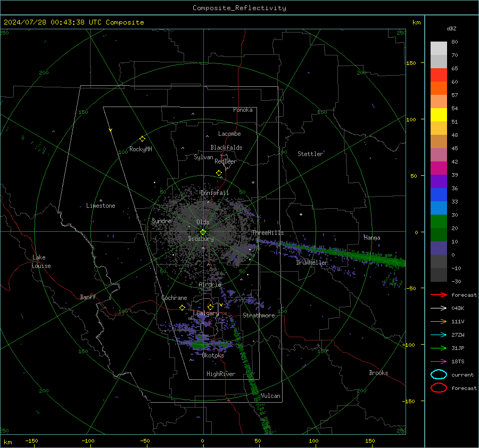Click the Sylvan label
The width and height of the screenshot is (479, 448).
pyautogui.click(x=203, y=157)
